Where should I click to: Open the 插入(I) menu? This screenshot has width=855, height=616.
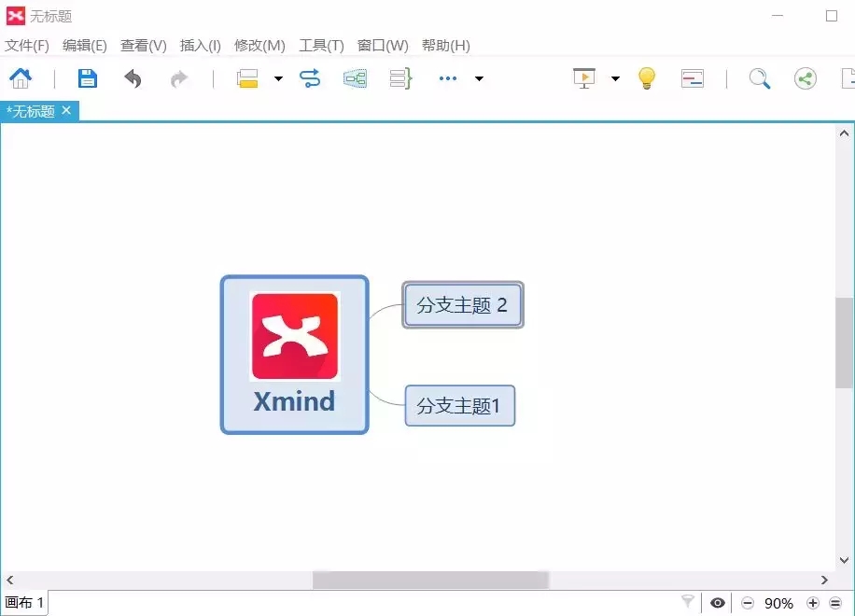(199, 45)
